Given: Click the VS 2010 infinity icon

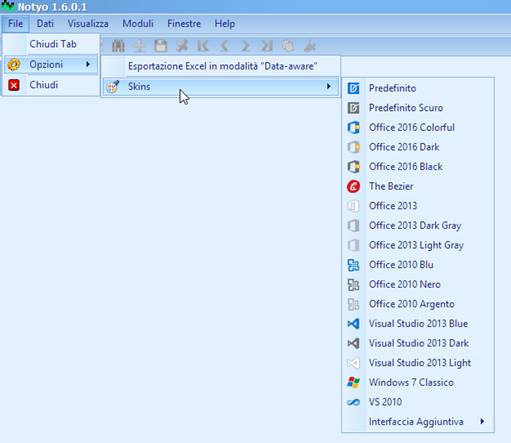Looking at the screenshot, I should click(353, 402).
